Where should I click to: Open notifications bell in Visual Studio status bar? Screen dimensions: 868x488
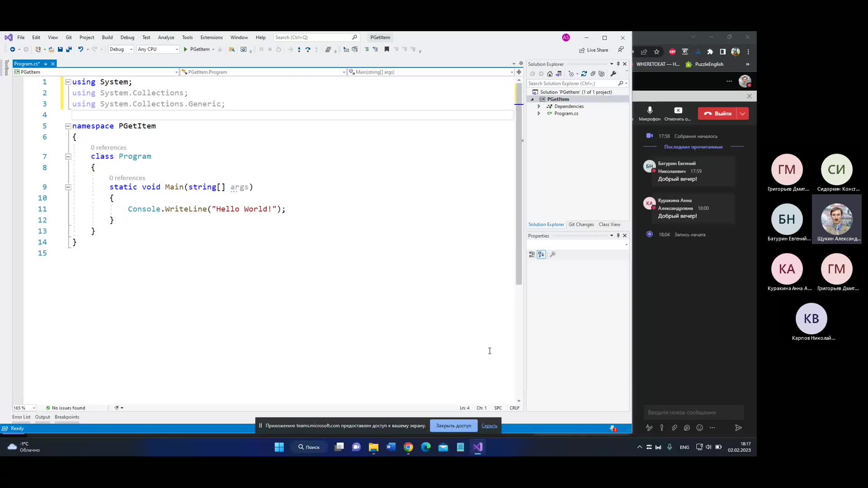click(613, 428)
